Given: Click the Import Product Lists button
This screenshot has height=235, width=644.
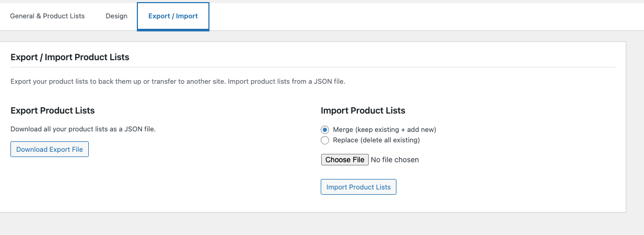Looking at the screenshot, I should coord(358,187).
